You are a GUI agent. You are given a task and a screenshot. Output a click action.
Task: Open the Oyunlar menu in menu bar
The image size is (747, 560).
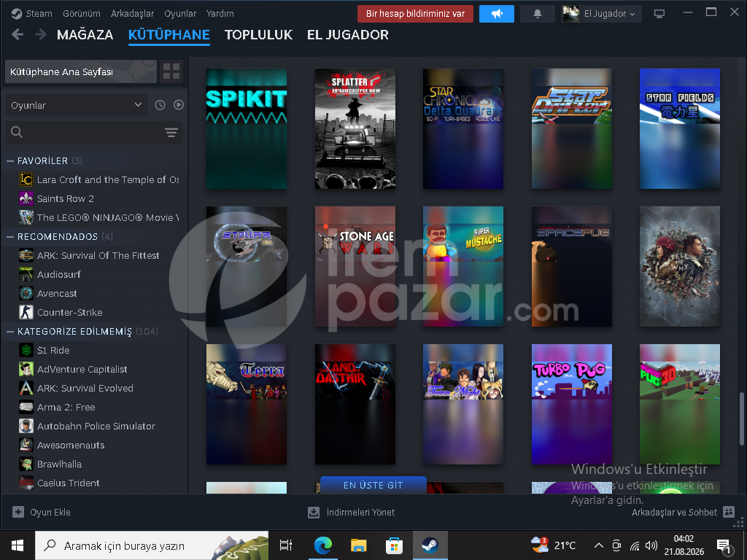pyautogui.click(x=180, y=13)
